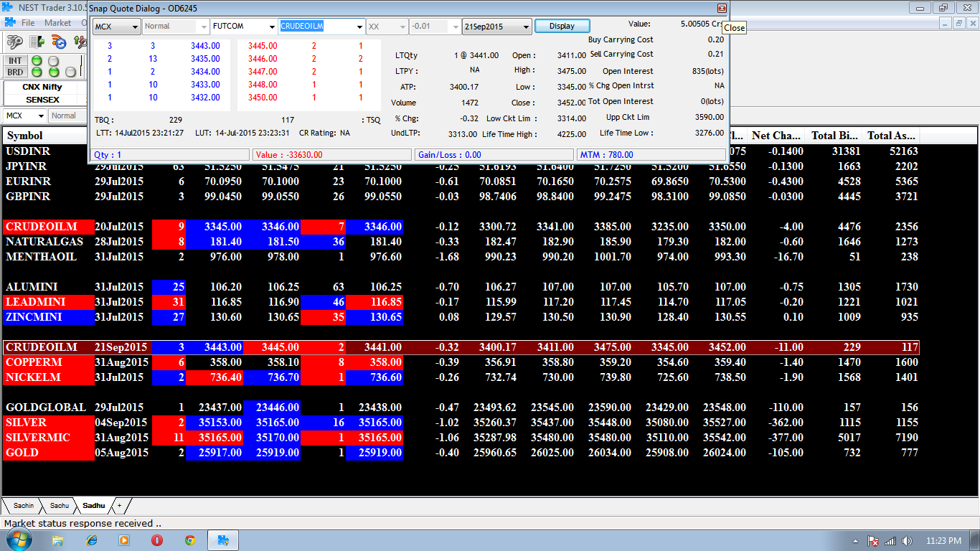This screenshot has height=551, width=980.
Task: Click best bid price 3443.00 in Snap Quote
Action: click(x=205, y=46)
